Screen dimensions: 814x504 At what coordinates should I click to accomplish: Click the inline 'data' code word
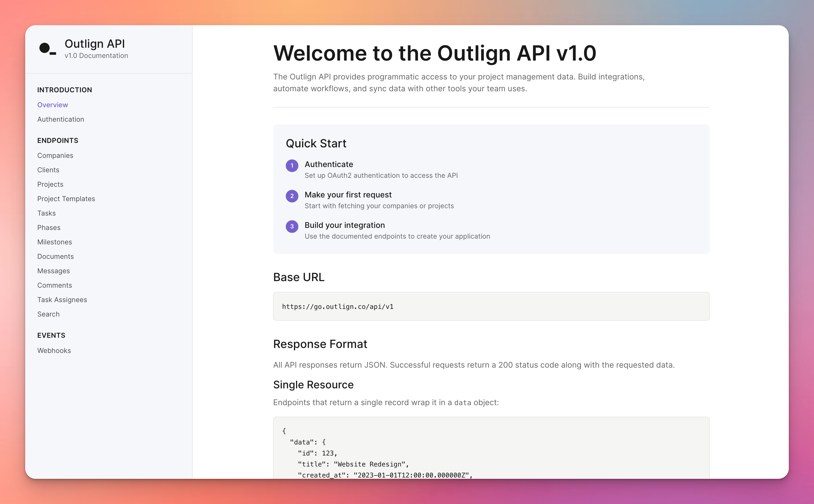pos(463,403)
